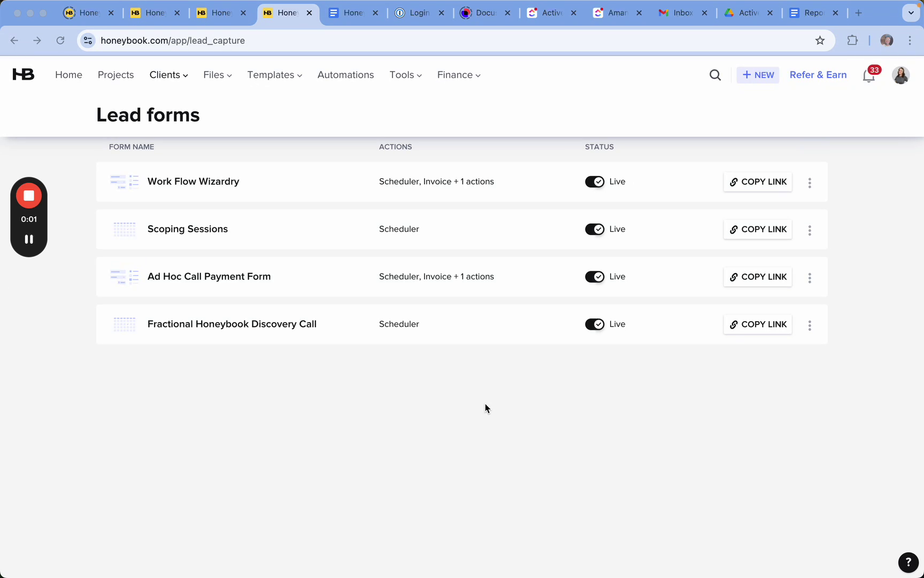Viewport: 924px width, 578px height.
Task: Open the search magnifier icon
Action: [715, 75]
